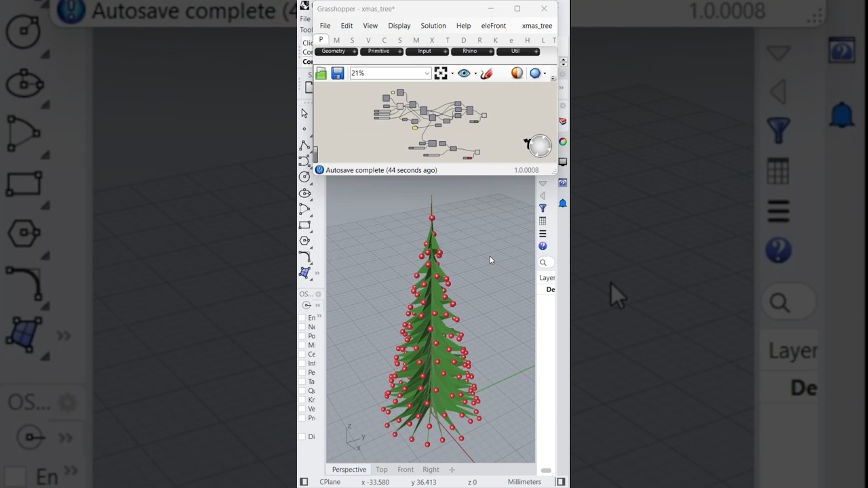The width and height of the screenshot is (868, 488).
Task: Open dropdown arrow beside zoom extents icon
Action: 451,74
